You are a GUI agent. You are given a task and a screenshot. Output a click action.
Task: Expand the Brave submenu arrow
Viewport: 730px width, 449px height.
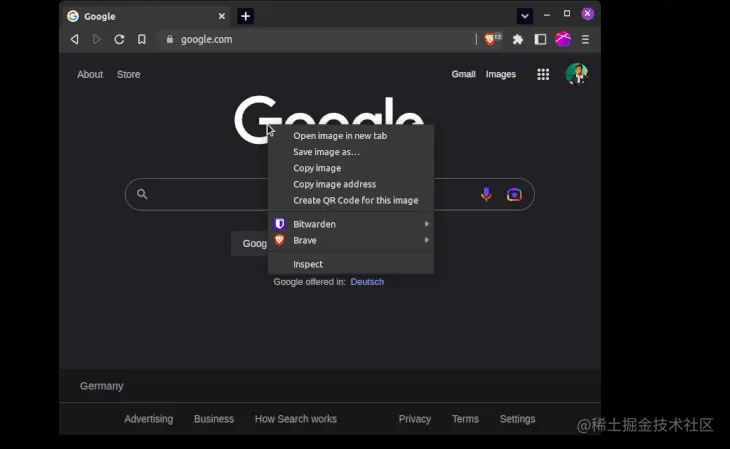pos(426,240)
